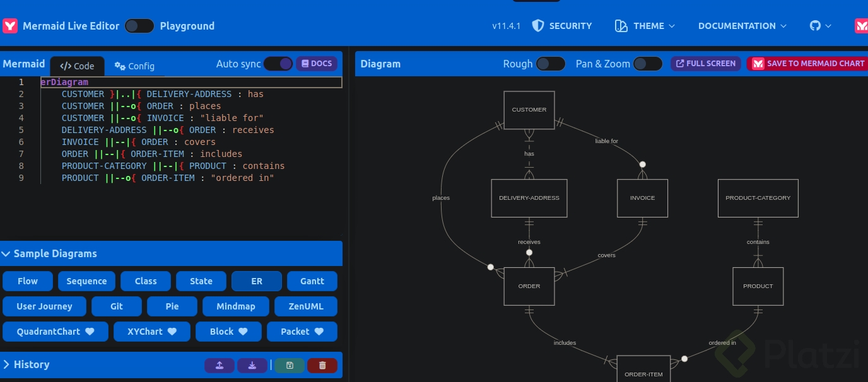The image size is (868, 382).
Task: Click the PRODUCT-CATEGORY entity box
Action: (x=758, y=198)
